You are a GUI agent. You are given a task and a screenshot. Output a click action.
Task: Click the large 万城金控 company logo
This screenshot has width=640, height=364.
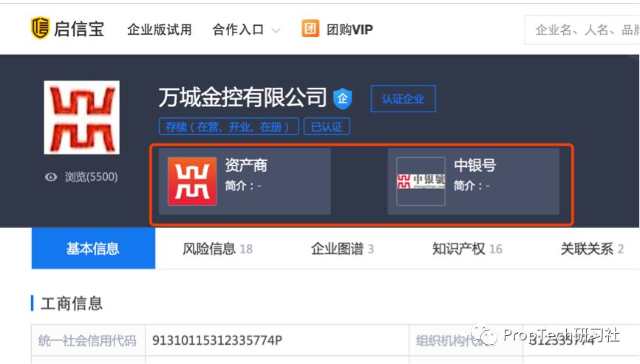pyautogui.click(x=81, y=118)
